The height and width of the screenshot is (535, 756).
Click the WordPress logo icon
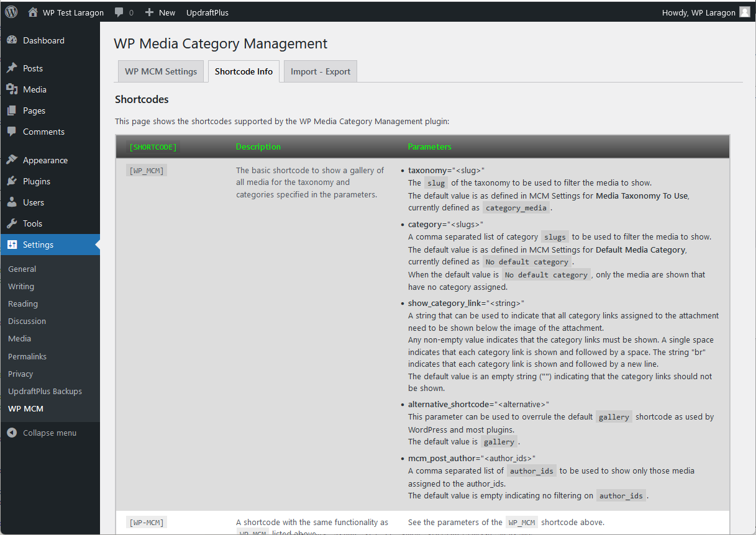click(x=12, y=12)
